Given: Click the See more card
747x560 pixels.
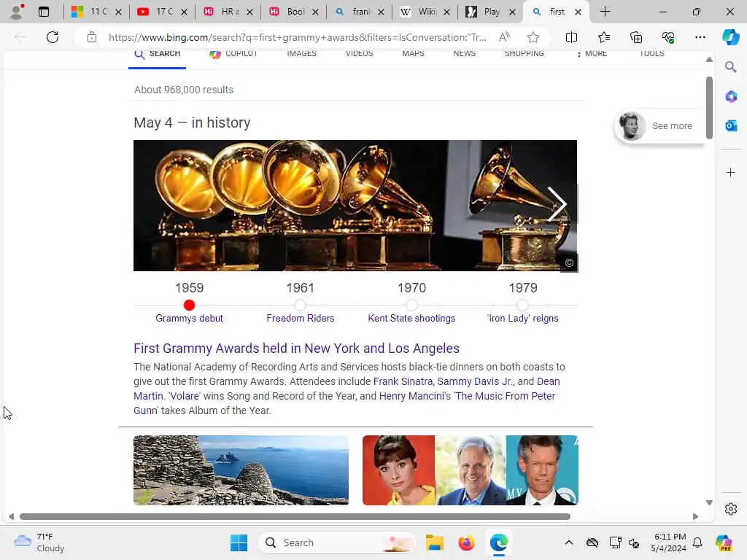Looking at the screenshot, I should pos(659,125).
